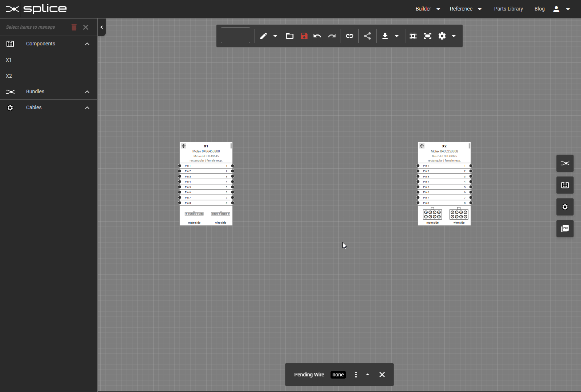This screenshot has width=581, height=392.
Task: Open the bundle tool on the right sidebar
Action: (x=565, y=163)
